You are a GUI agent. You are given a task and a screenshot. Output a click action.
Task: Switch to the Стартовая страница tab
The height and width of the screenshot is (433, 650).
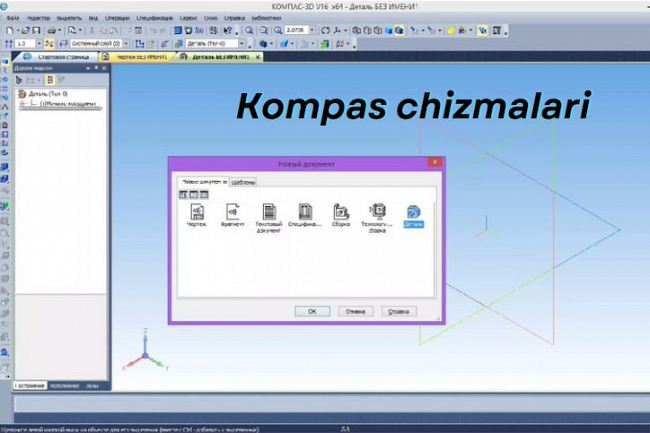click(x=58, y=57)
